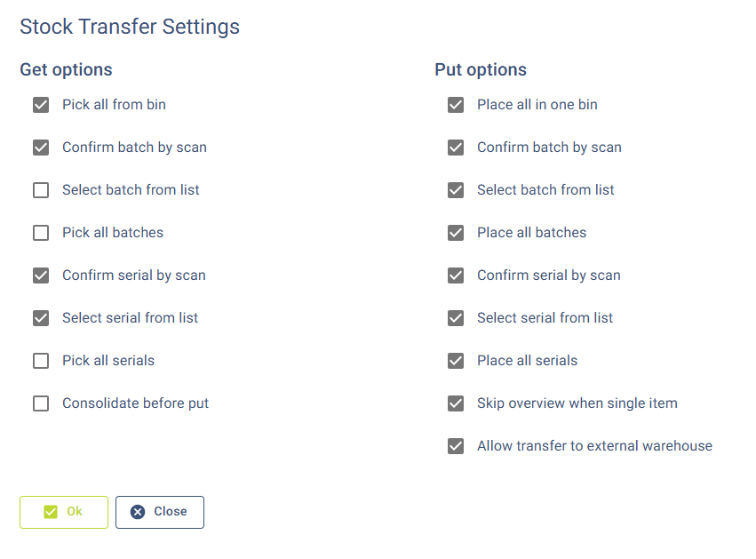Uncheck Place all batches
This screenshot has height=559, width=756.
[x=456, y=233]
